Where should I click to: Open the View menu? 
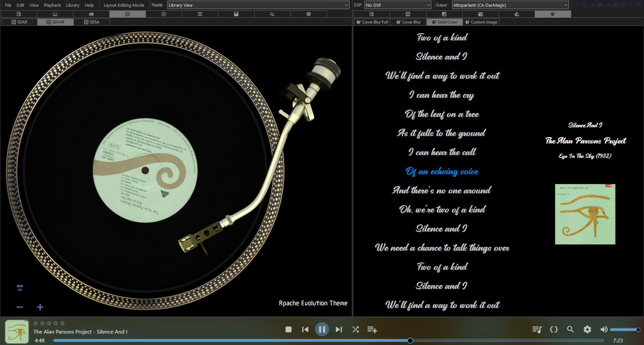34,5
